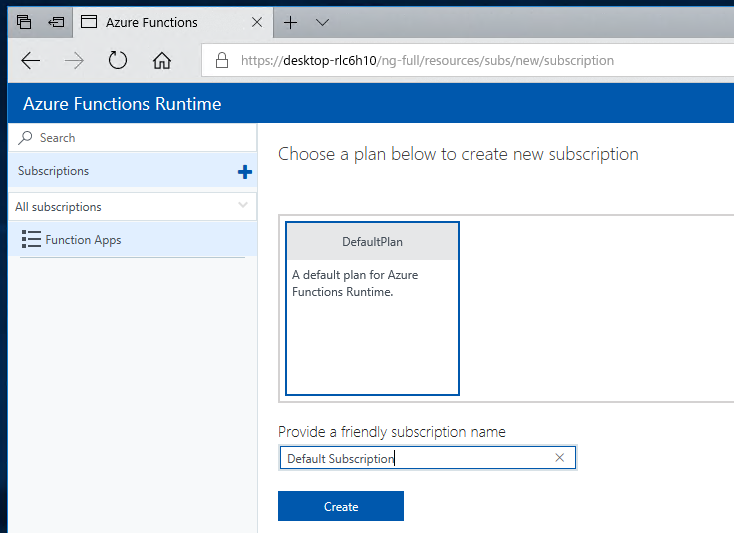This screenshot has width=734, height=533.
Task: Click the friendly subscription name field
Action: [x=428, y=458]
